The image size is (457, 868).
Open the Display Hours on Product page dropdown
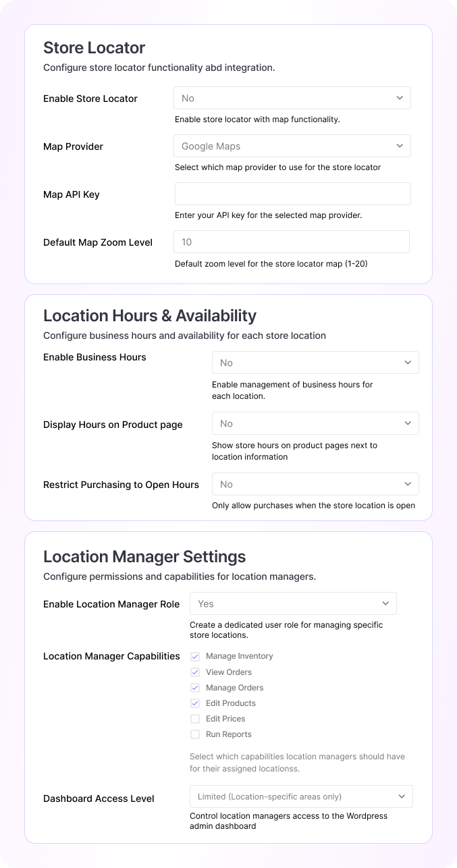point(315,423)
